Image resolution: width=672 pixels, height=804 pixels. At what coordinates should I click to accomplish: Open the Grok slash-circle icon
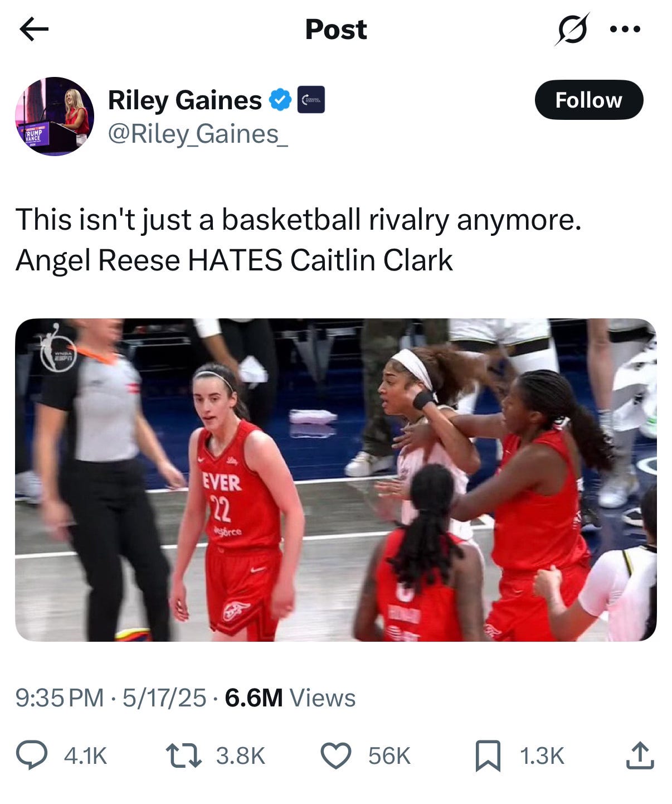pyautogui.click(x=572, y=29)
